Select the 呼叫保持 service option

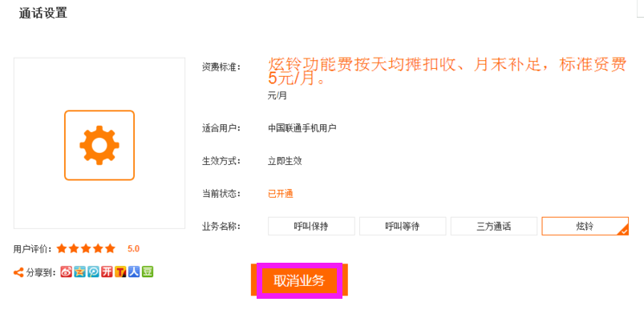click(x=311, y=226)
